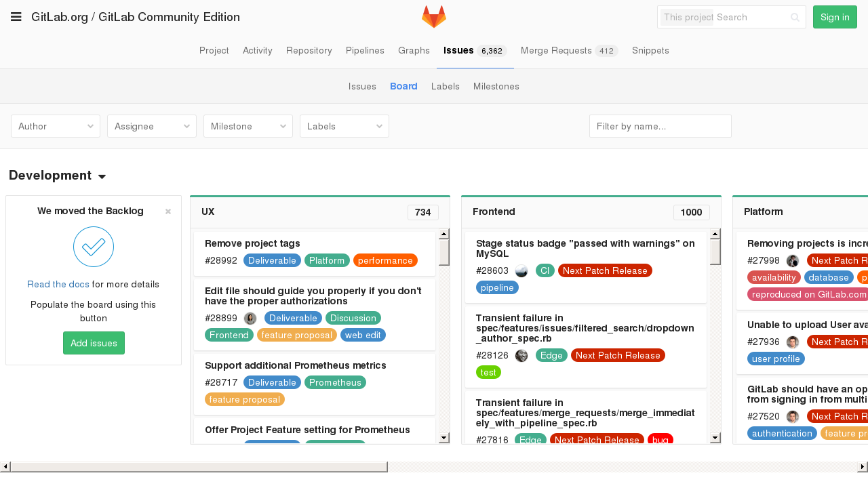Click scroll-up arrow in UX list
Viewport: 868px width, 488px height.
[x=444, y=234]
